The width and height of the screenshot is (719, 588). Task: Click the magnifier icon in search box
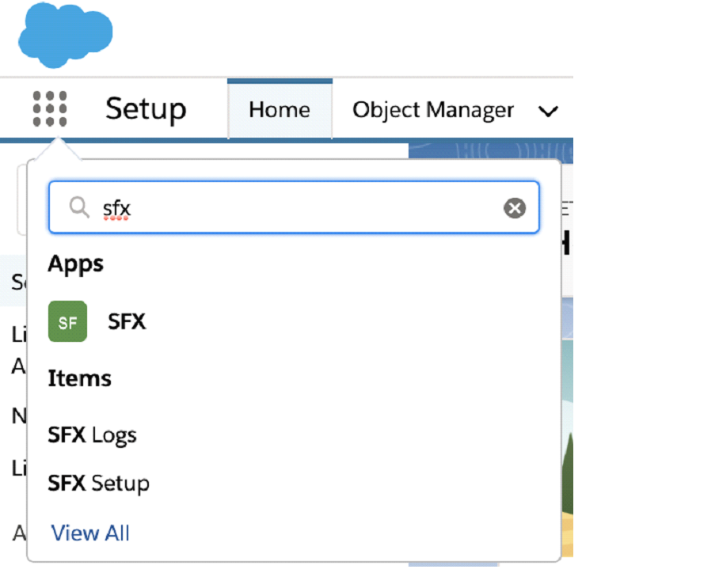pos(79,207)
